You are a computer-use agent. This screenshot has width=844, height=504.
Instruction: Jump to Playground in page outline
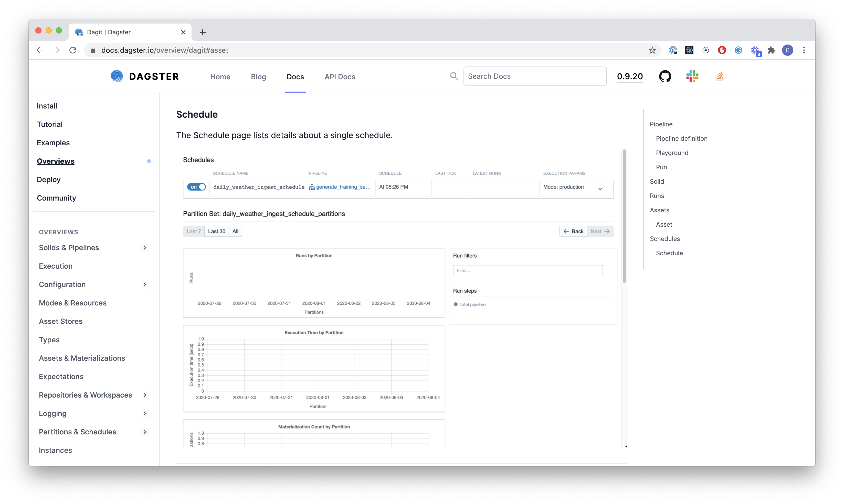pos(672,153)
